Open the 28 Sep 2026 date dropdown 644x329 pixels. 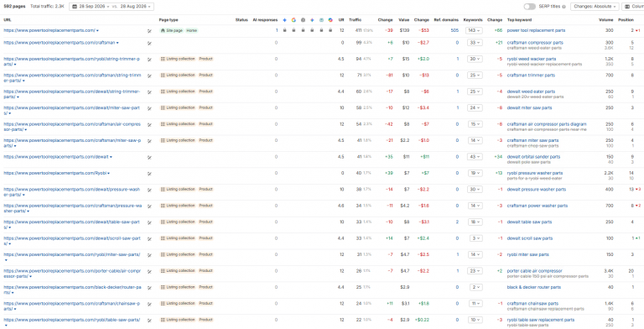click(x=95, y=7)
